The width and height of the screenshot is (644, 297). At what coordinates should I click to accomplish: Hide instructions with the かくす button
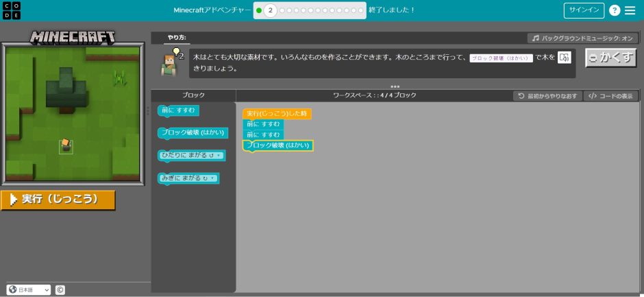tap(611, 58)
